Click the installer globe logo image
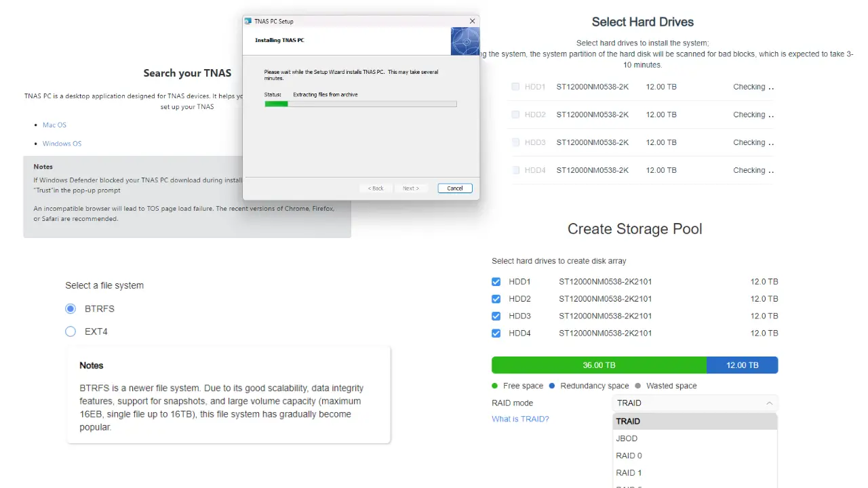The width and height of the screenshot is (868, 488). (465, 41)
